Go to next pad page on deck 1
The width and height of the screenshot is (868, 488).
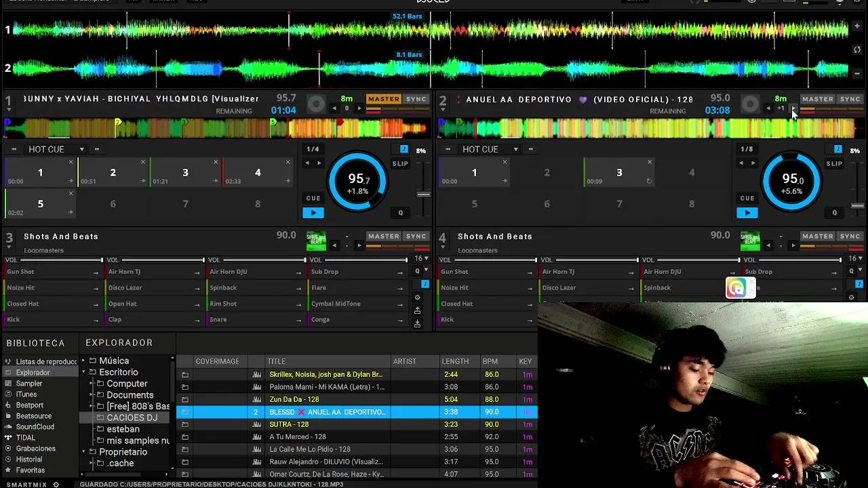coord(97,149)
